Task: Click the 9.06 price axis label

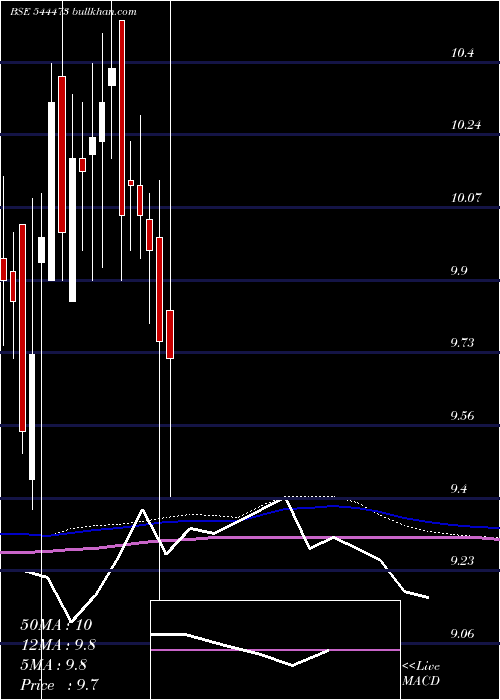Action: click(462, 634)
